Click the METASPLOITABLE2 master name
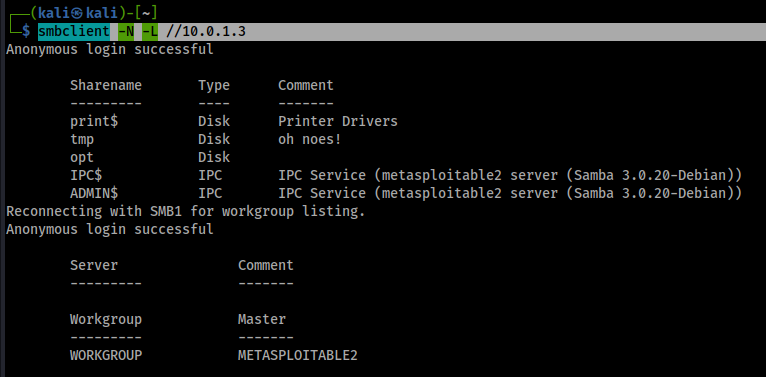 (298, 355)
